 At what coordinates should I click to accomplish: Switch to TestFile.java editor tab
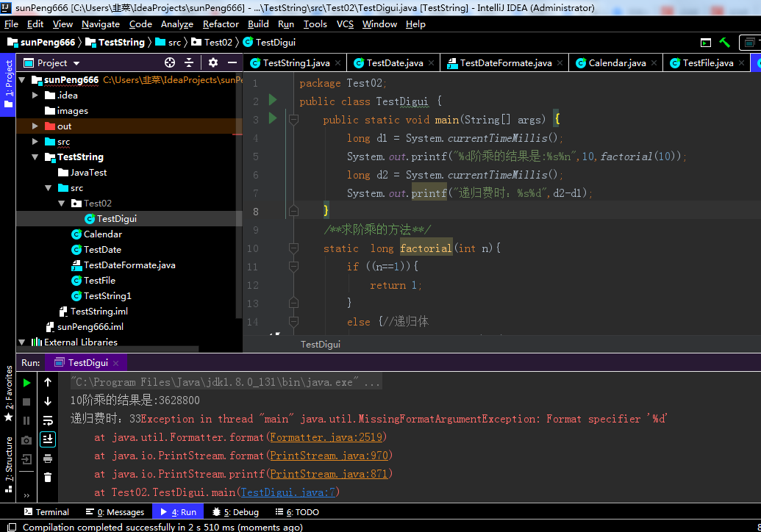pos(707,63)
